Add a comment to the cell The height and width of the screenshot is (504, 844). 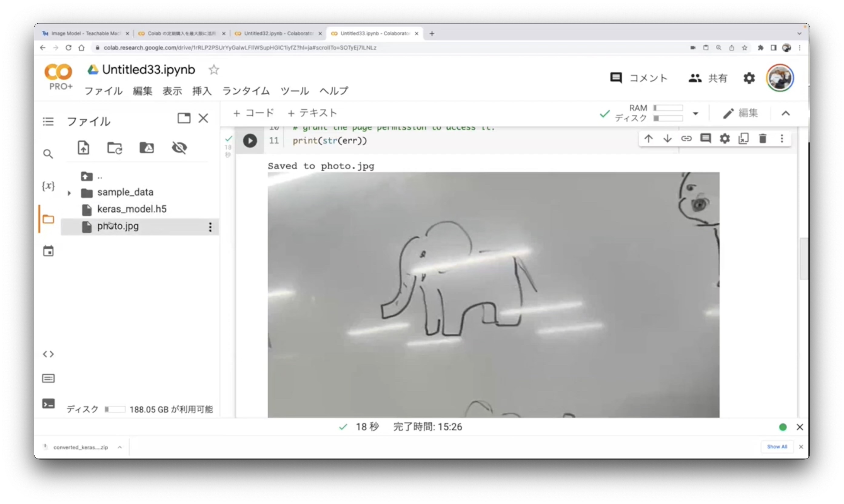706,138
